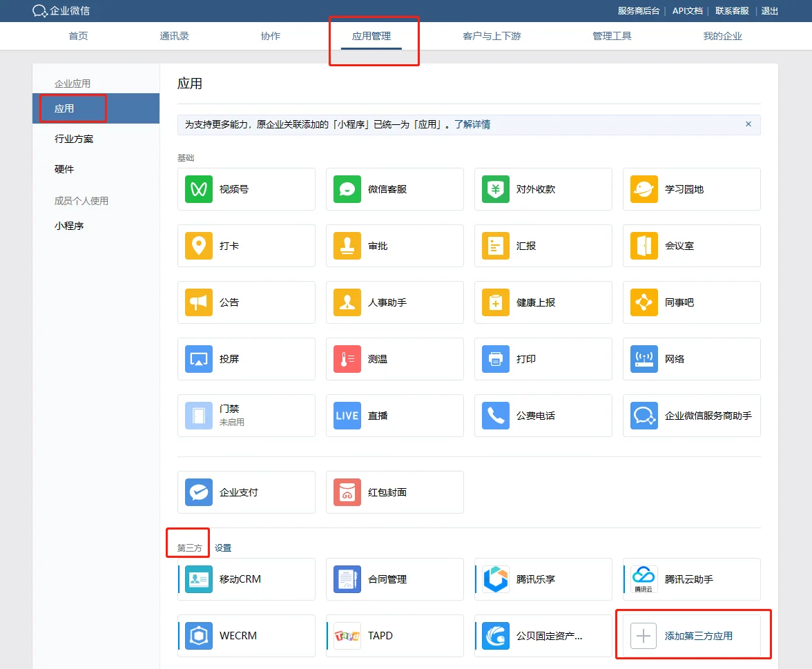Image resolution: width=812 pixels, height=669 pixels.
Task: Open the WECRM icon
Action: (199, 635)
